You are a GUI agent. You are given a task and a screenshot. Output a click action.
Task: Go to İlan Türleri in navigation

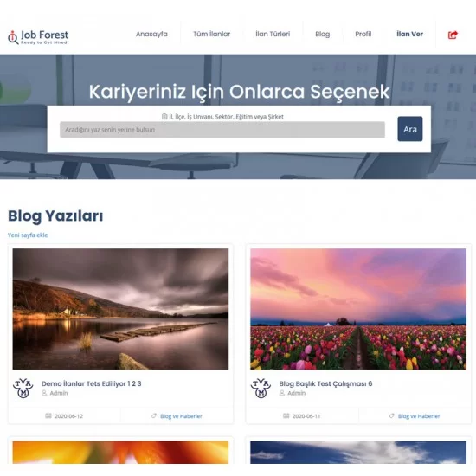[x=273, y=34]
